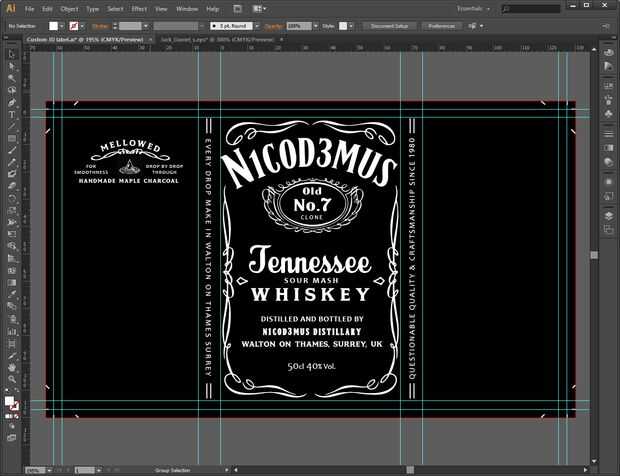Select the Rectangle tool
Screen dimensions: 620x476
[12, 138]
